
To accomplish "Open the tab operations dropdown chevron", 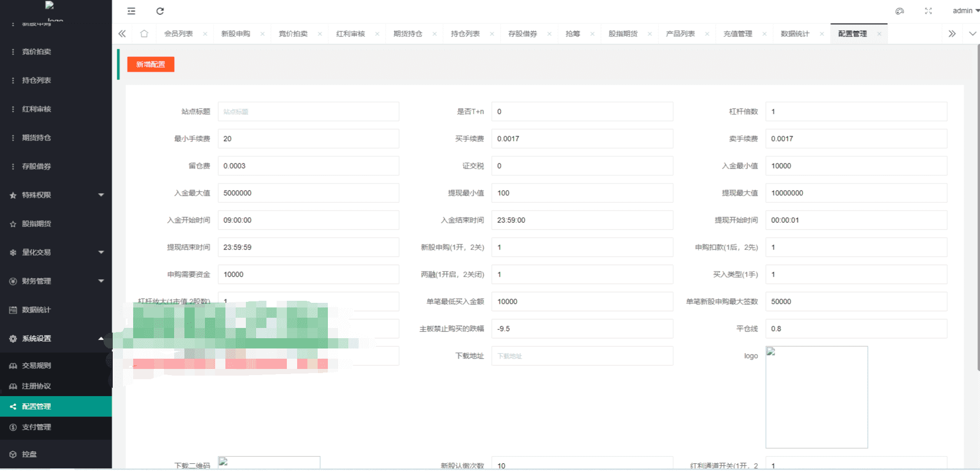I will pos(972,33).
